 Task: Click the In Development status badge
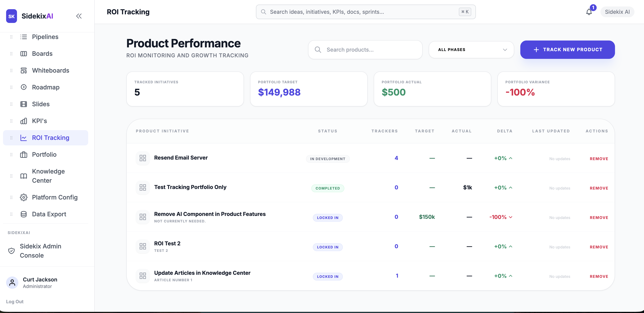coord(328,159)
